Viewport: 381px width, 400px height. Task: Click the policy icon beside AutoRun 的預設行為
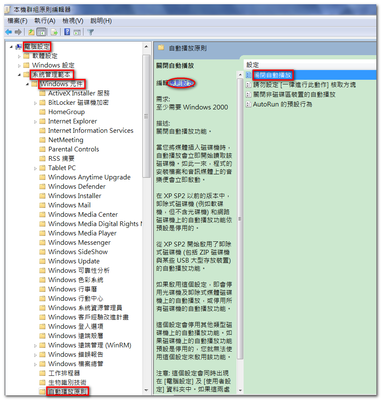249,104
